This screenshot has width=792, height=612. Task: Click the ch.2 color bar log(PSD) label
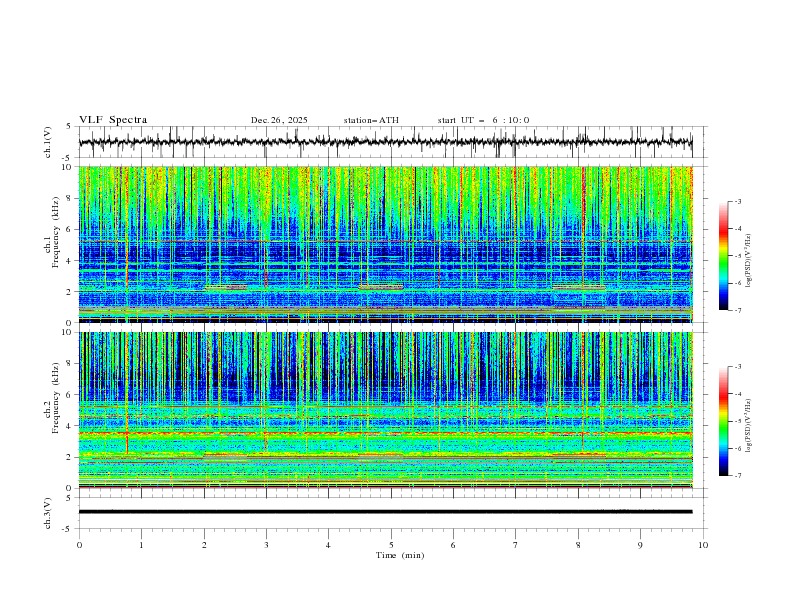pos(748,425)
